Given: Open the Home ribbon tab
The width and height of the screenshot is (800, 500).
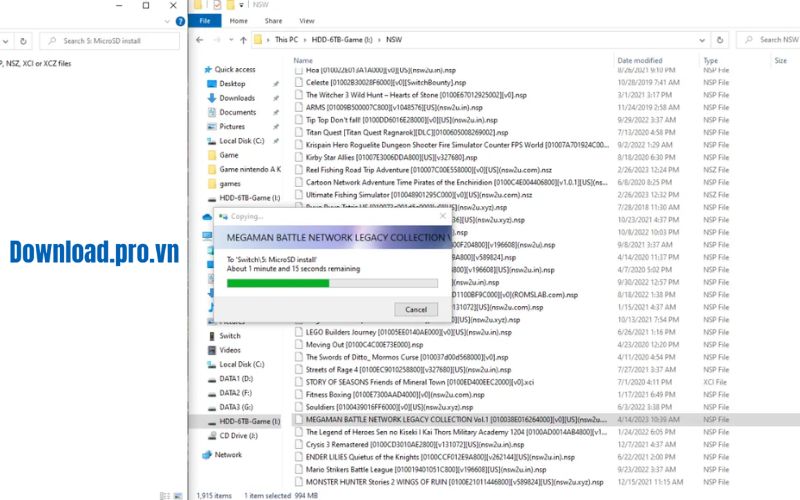Looking at the screenshot, I should 238,21.
